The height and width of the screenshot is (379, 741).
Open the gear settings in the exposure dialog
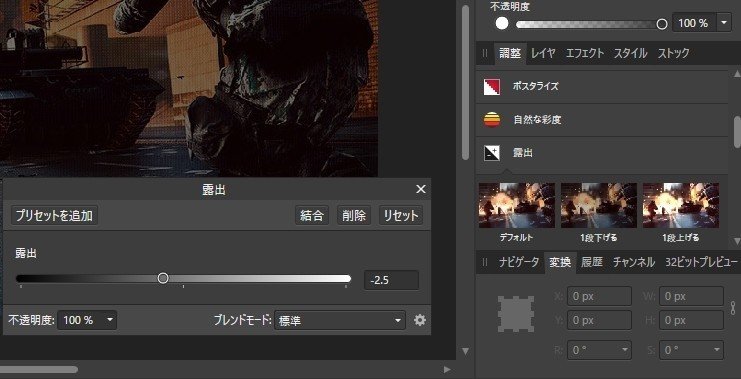[x=420, y=320]
